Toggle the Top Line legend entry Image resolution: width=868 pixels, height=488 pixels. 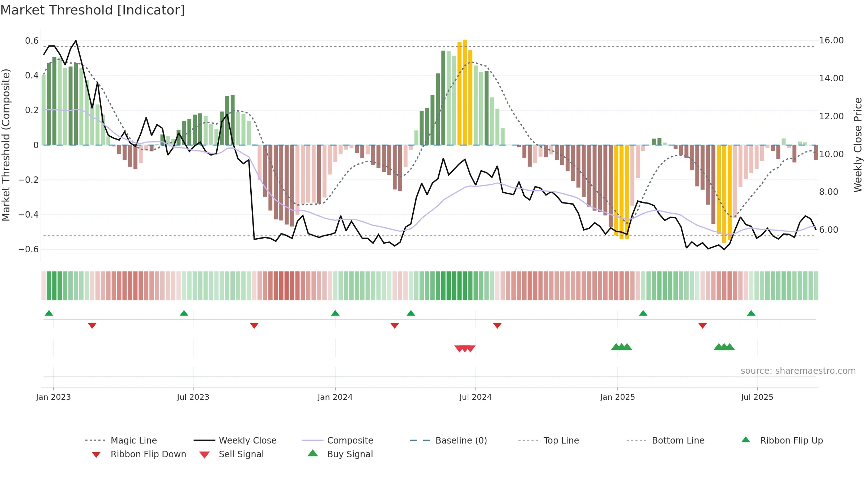point(548,440)
